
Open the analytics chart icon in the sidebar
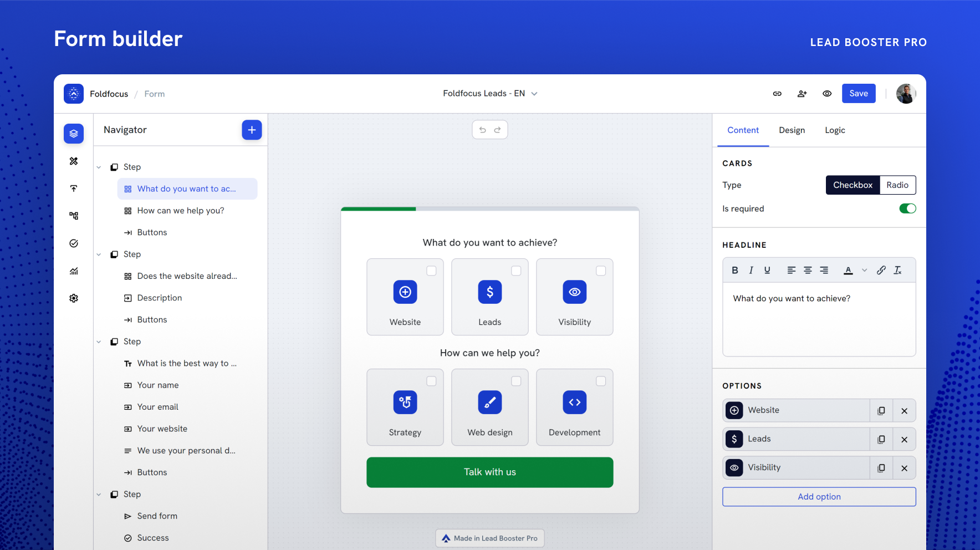(x=73, y=271)
